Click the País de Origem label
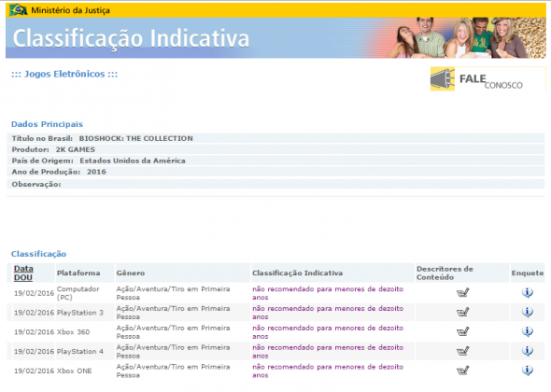The height and width of the screenshot is (392, 551). 43,161
